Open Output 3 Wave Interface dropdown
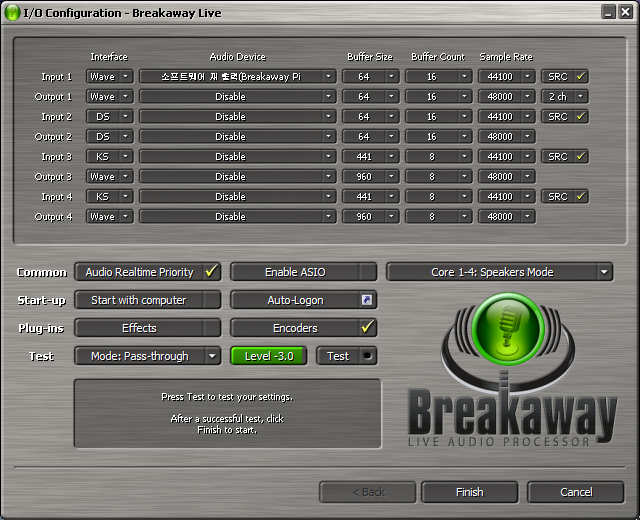This screenshot has height=520, width=640. (109, 176)
